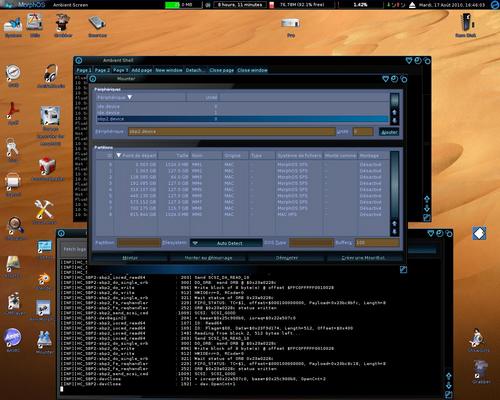Click the Ajouter button
The image size is (500, 400).
point(389,132)
